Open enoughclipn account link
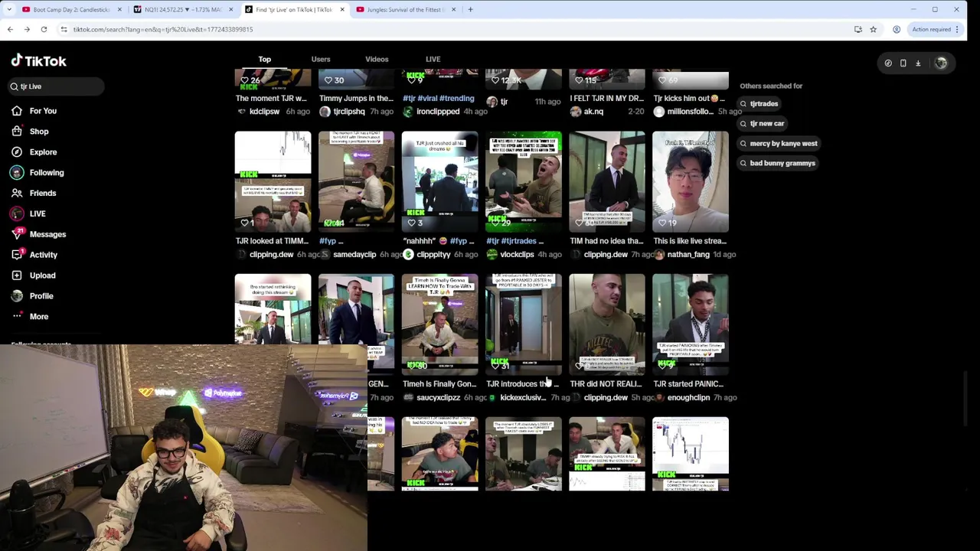 pos(688,398)
